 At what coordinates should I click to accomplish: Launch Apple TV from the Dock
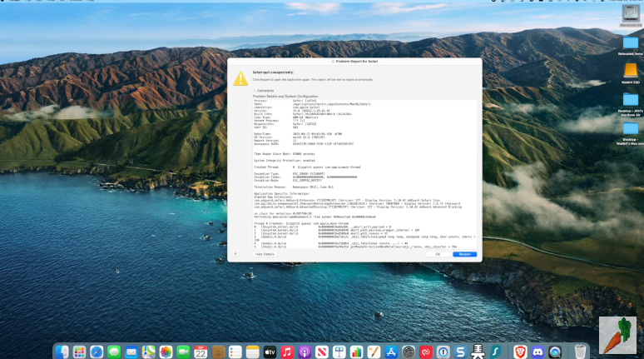click(270, 352)
